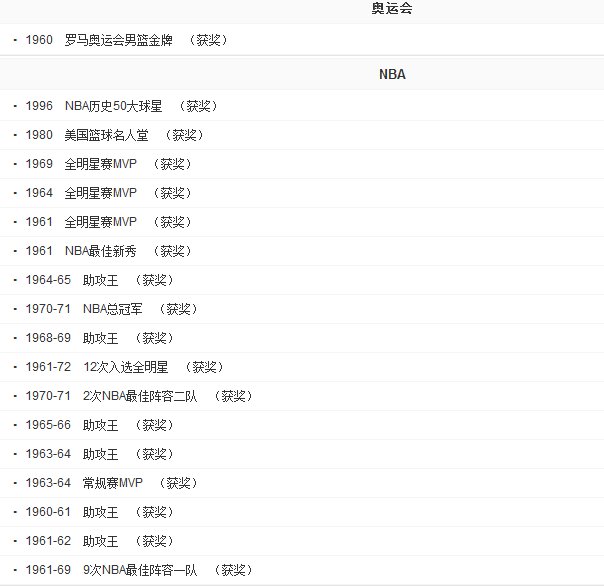This screenshot has width=604, height=587.
Task: Click the 1969 全明星赛MVP row
Action: coord(302,164)
